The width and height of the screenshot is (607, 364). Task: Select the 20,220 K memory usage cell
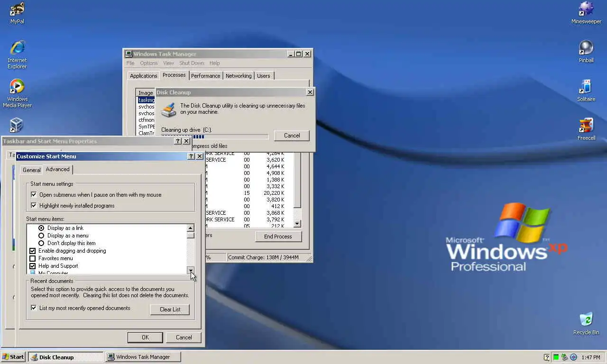click(275, 193)
